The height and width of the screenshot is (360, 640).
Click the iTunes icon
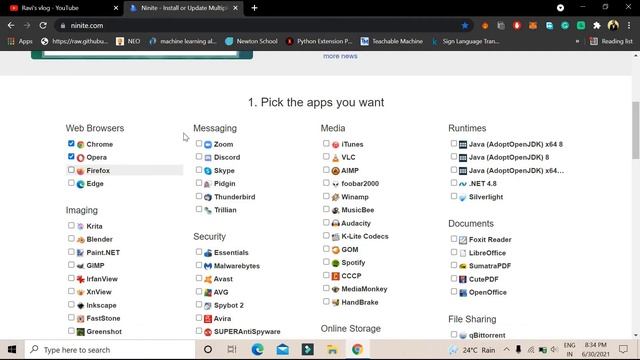pos(336,144)
